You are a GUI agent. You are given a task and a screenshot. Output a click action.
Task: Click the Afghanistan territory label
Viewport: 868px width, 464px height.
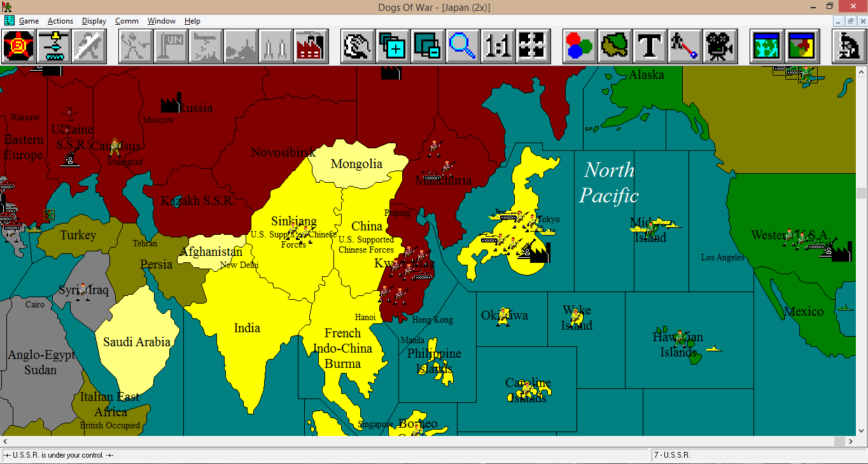(211, 252)
